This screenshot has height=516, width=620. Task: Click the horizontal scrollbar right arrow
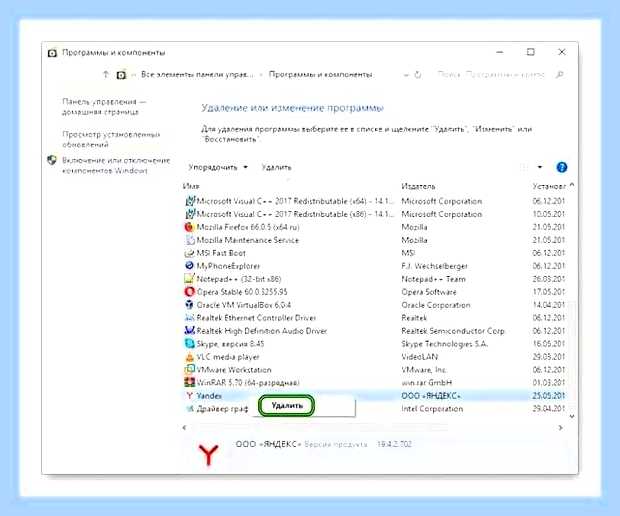(560, 427)
